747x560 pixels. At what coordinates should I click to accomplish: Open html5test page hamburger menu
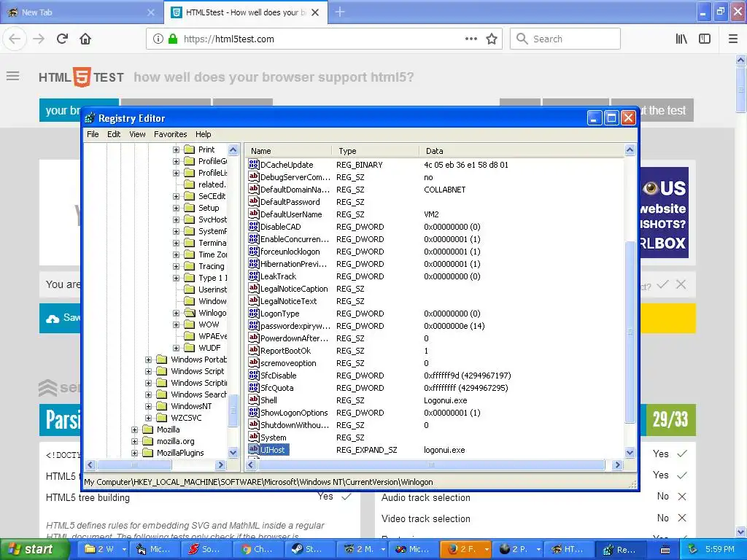[13, 76]
